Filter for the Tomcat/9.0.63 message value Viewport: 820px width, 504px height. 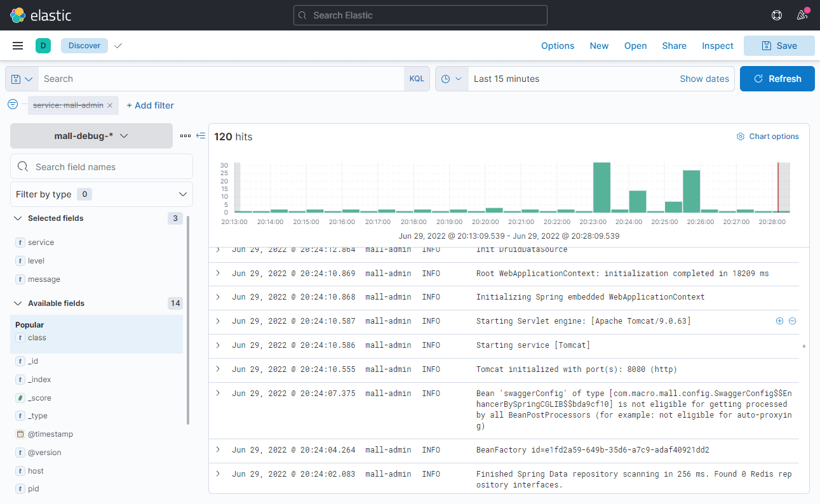click(779, 321)
